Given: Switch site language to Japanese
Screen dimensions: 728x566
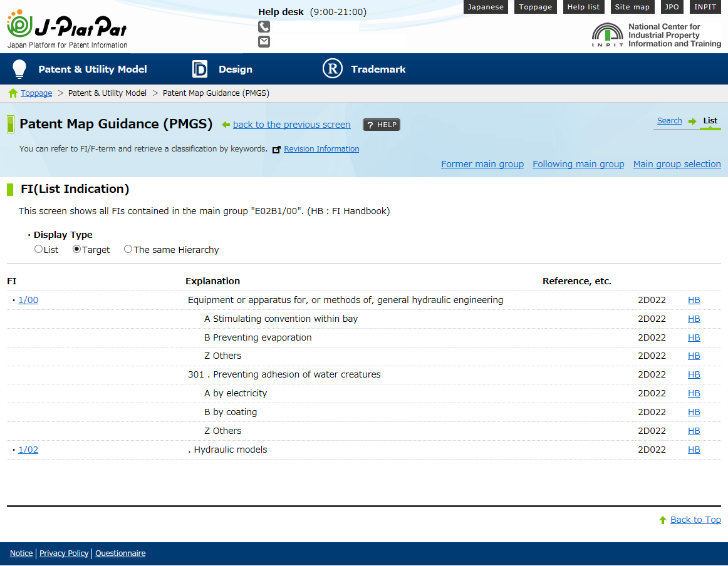Looking at the screenshot, I should [x=486, y=7].
